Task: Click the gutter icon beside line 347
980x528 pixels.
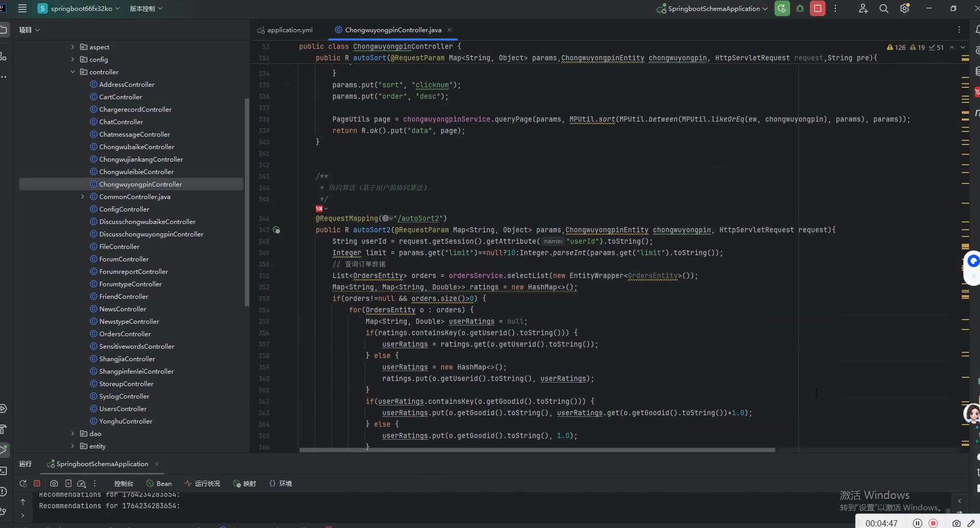Action: (277, 230)
